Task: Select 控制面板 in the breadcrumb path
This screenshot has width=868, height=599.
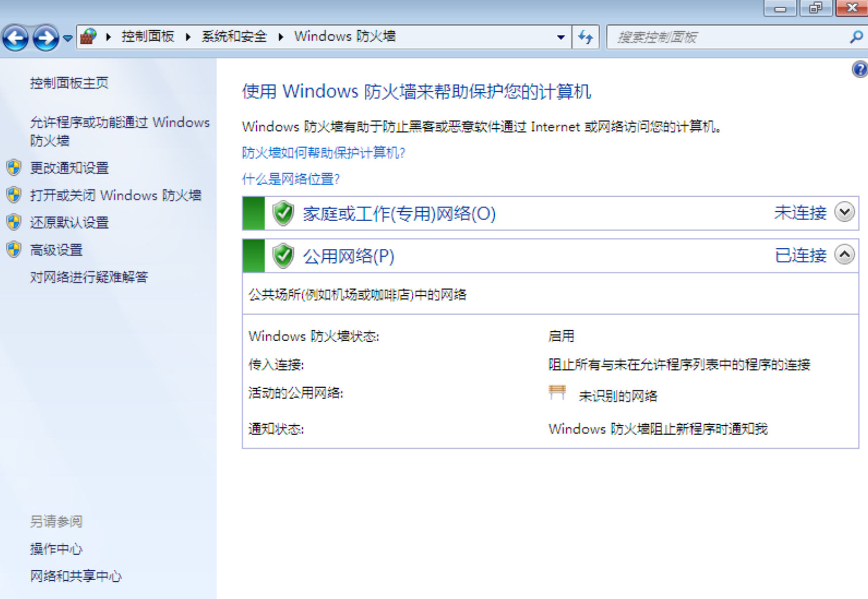Action: coord(148,37)
